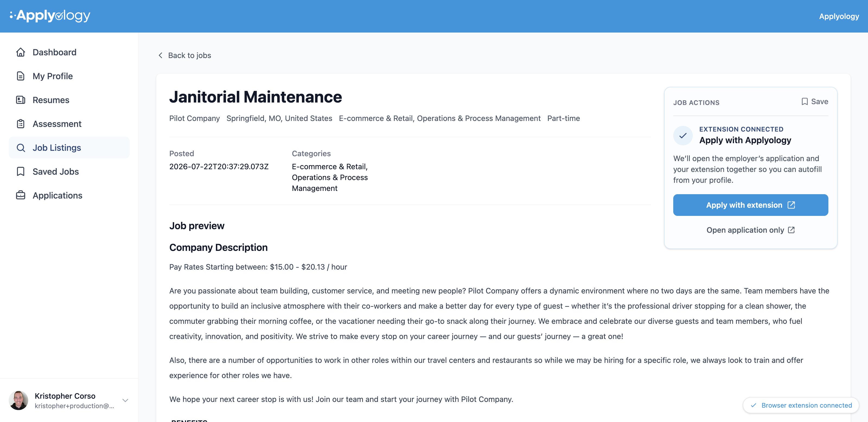Click the checkmark in Browser extension connected badge
This screenshot has width=868, height=422.
coord(754,405)
